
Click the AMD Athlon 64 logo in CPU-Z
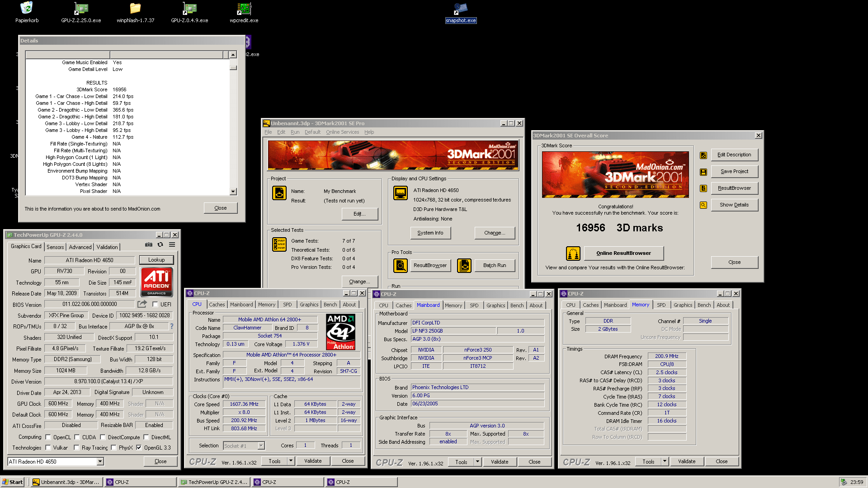(341, 332)
